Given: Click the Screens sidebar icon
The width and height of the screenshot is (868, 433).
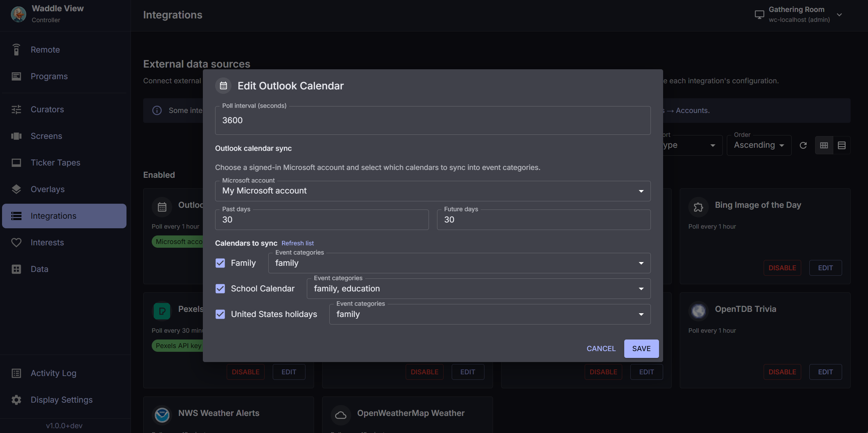Looking at the screenshot, I should [16, 136].
